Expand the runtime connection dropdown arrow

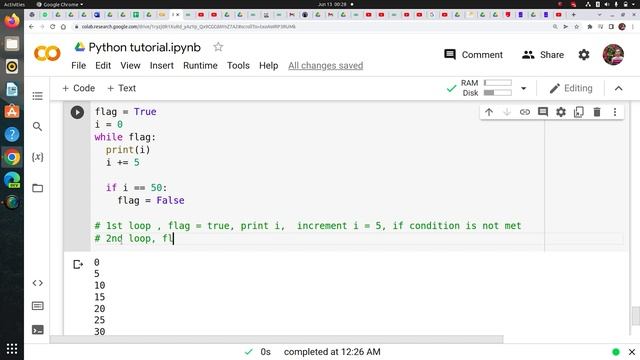[524, 88]
